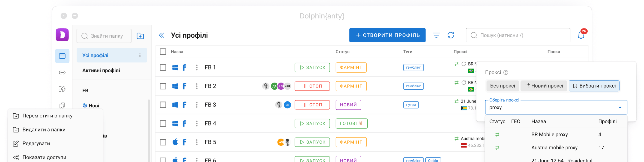Click the proxy help question mark icon
The height and width of the screenshot is (162, 644).
506,73
